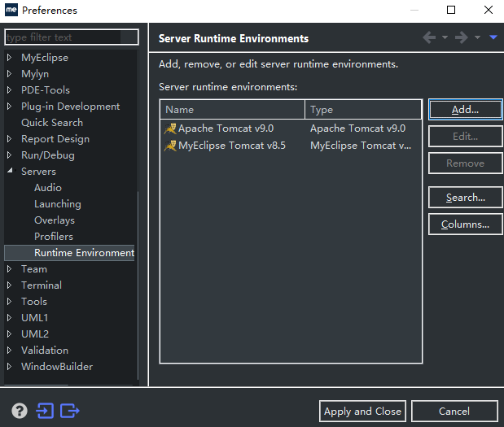
Task: Expand the Report Design node
Action: [x=9, y=139]
